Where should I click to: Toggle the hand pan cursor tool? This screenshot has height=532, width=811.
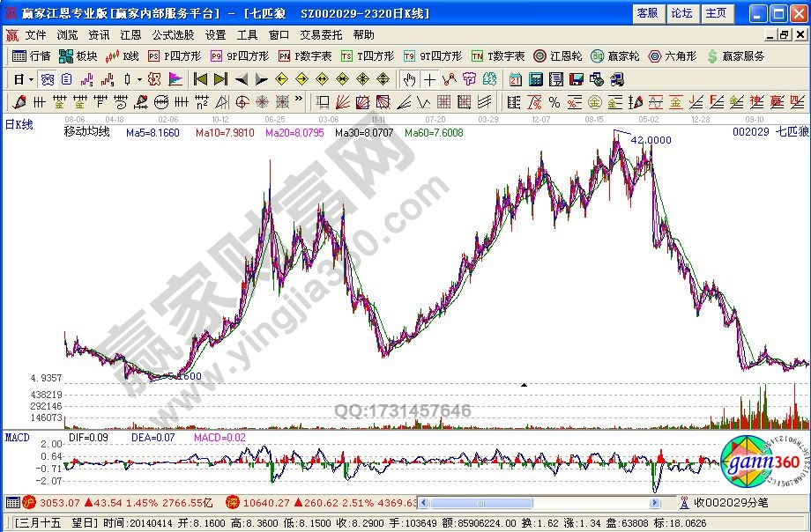point(409,78)
